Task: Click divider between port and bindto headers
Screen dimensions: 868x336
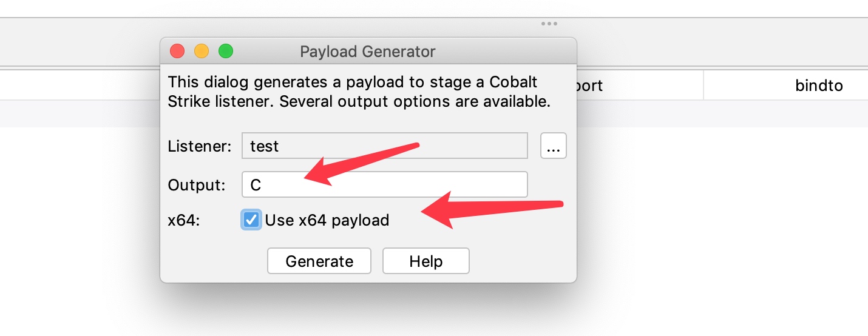Action: [704, 86]
